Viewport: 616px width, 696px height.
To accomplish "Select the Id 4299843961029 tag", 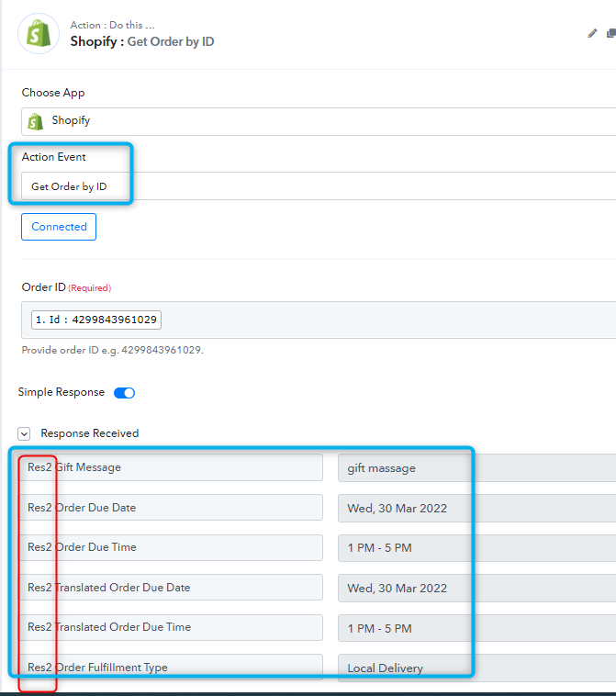I will 96,320.
